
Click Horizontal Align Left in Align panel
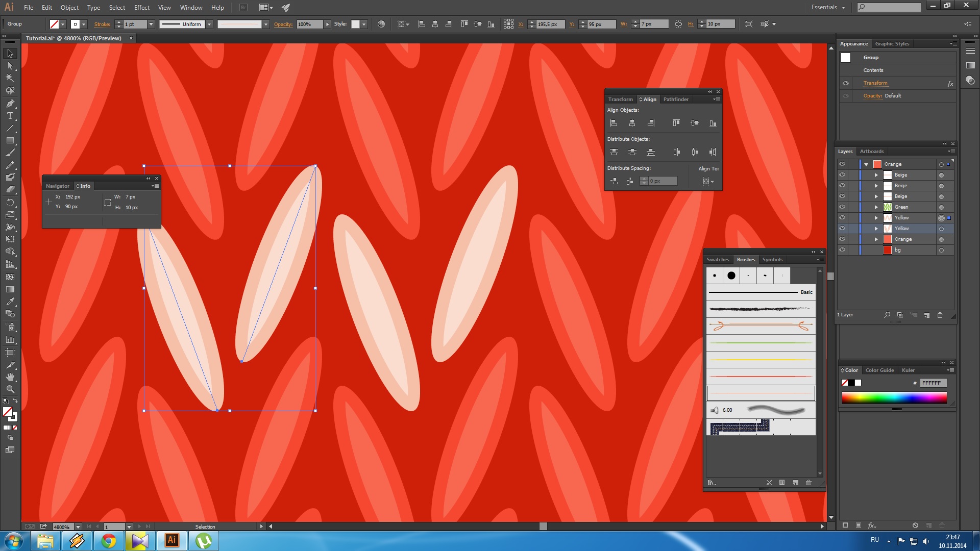[x=614, y=123]
